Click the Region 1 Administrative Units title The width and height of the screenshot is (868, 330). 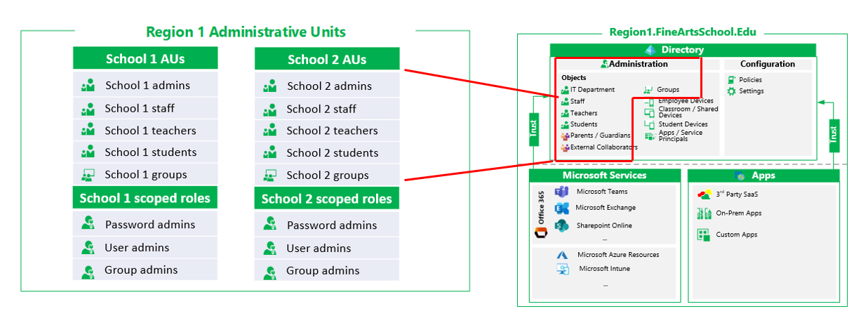[246, 32]
